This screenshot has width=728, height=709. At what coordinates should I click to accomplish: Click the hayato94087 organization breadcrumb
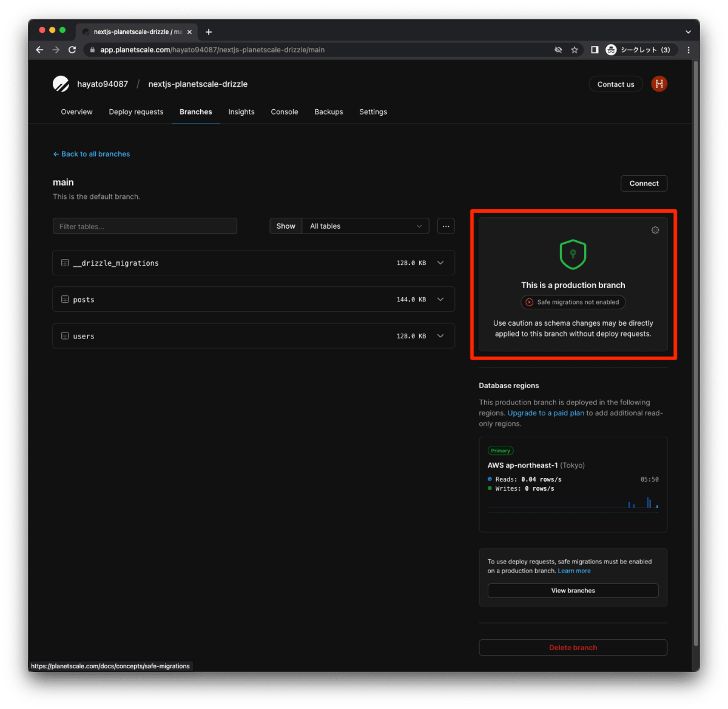click(x=103, y=84)
